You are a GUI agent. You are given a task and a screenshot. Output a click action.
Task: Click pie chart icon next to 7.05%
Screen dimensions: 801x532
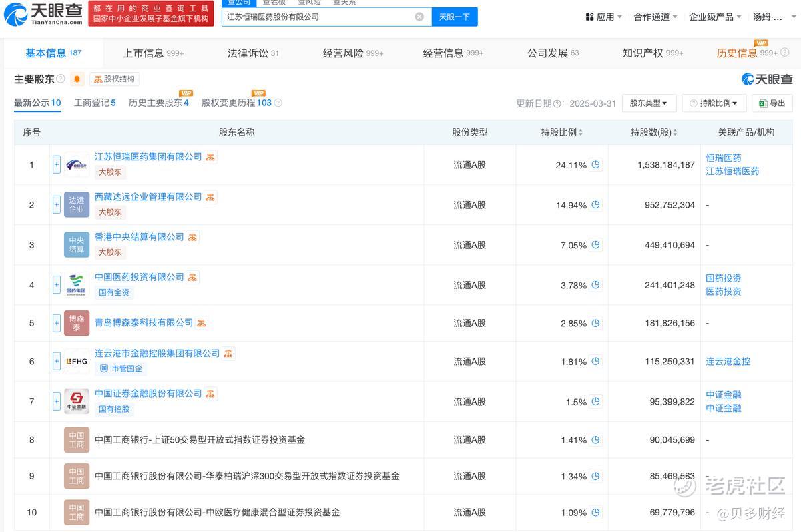(596, 245)
